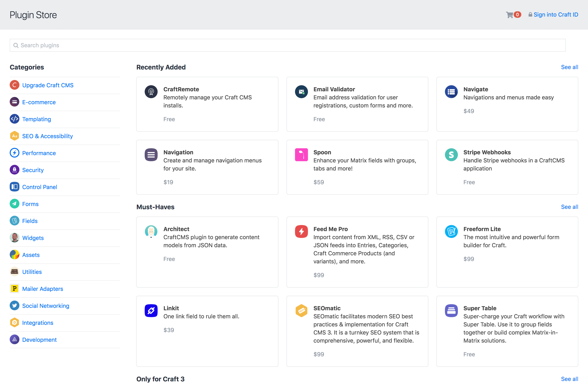Click the Assets colorful icon
588x385 pixels.
(15, 255)
